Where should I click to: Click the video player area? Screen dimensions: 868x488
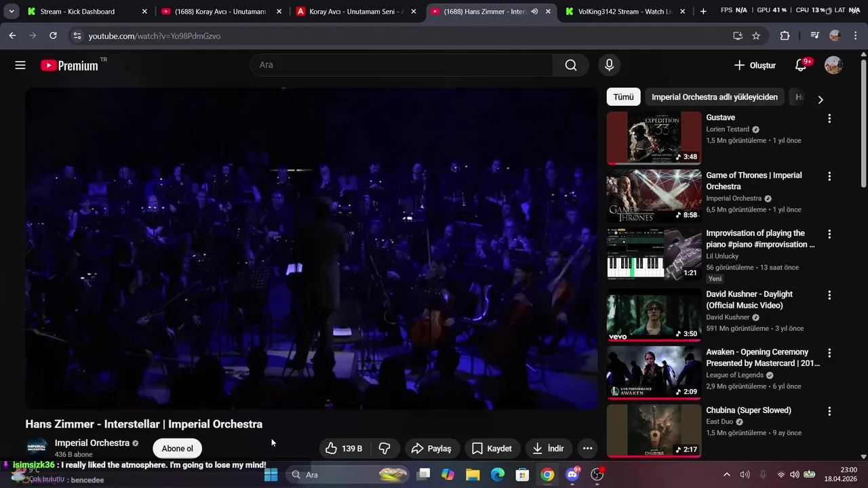tap(311, 248)
